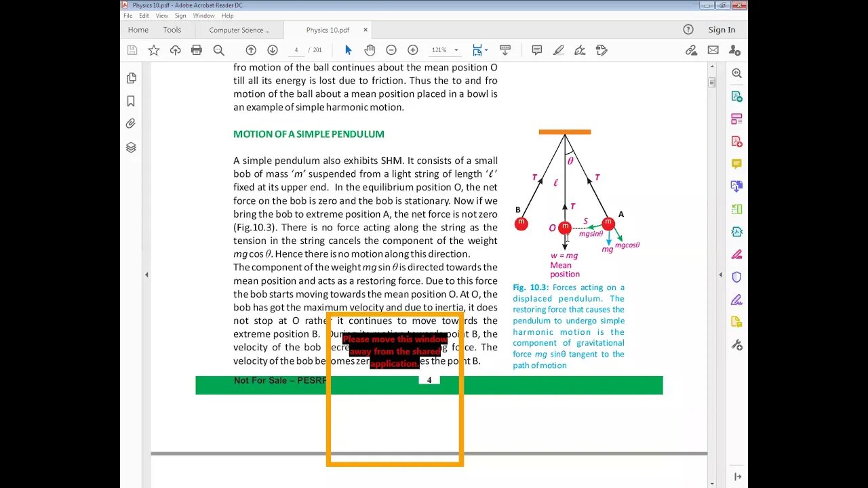
Task: Open the Page Thumbnails panel
Action: click(x=131, y=78)
